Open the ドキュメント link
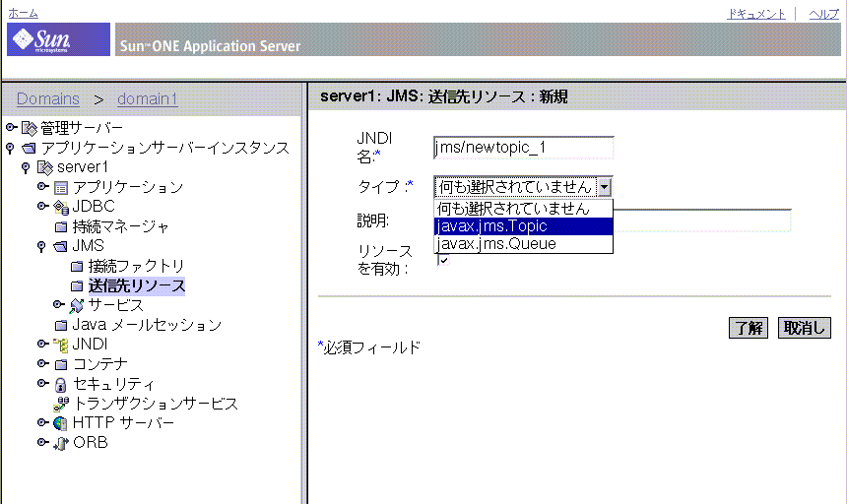Image resolution: width=847 pixels, height=504 pixels. (x=755, y=14)
